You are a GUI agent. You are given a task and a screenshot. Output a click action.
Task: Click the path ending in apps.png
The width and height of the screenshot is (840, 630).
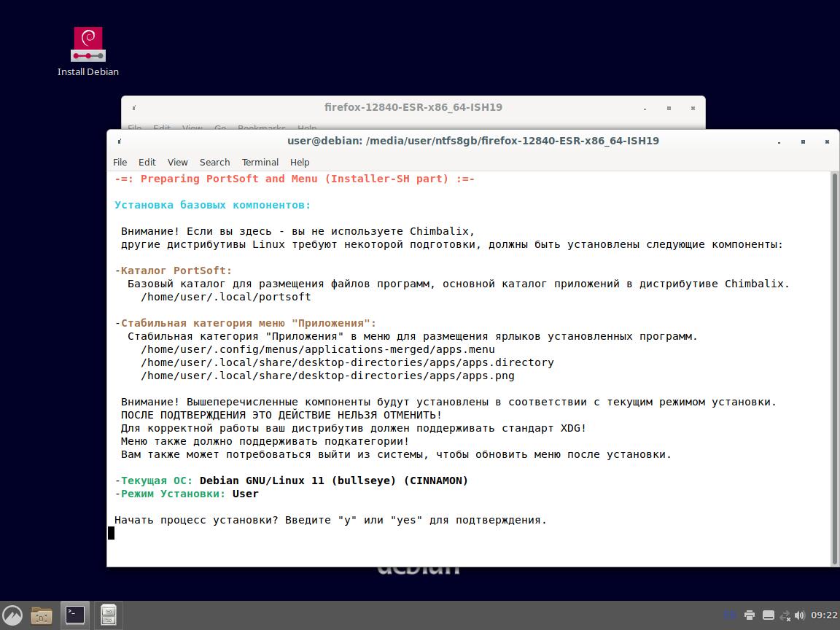(x=327, y=376)
